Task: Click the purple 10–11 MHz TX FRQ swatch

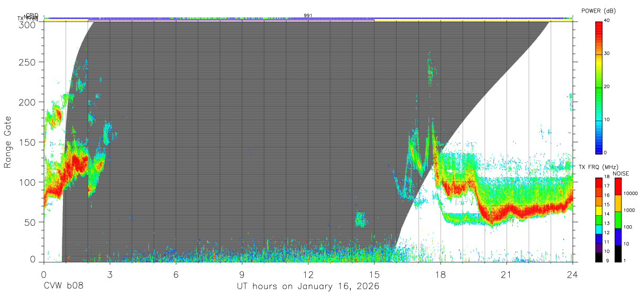Action: [x=599, y=248]
